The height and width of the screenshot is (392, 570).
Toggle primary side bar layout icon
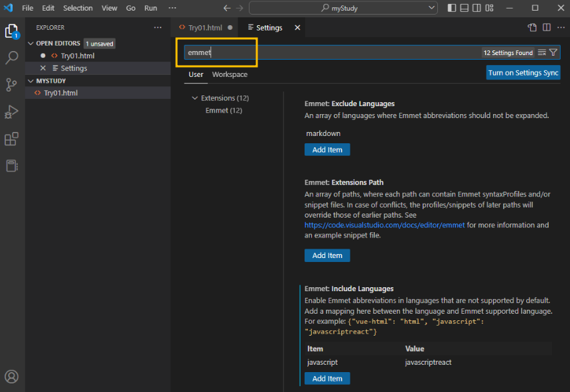pos(452,8)
